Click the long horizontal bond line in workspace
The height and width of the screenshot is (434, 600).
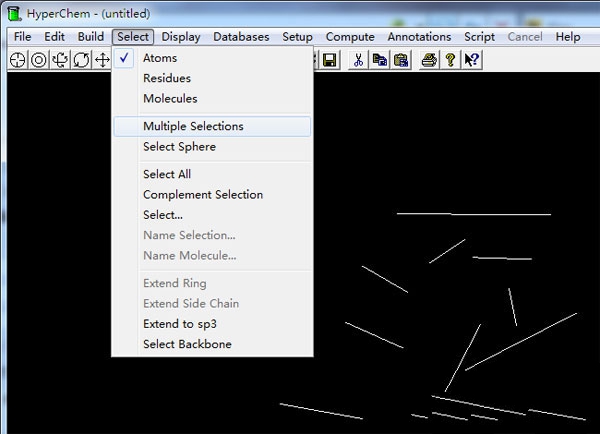474,214
